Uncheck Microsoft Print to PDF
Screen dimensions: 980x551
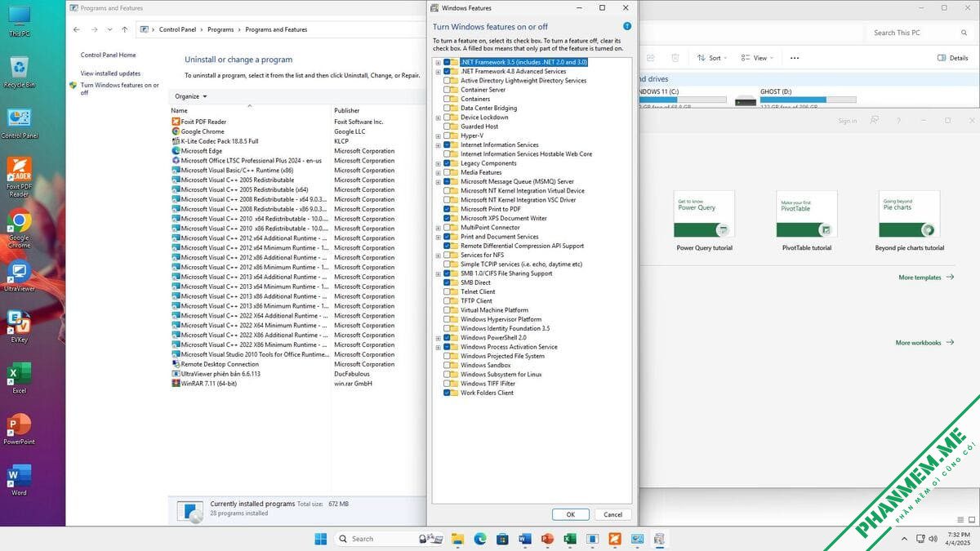click(x=447, y=209)
